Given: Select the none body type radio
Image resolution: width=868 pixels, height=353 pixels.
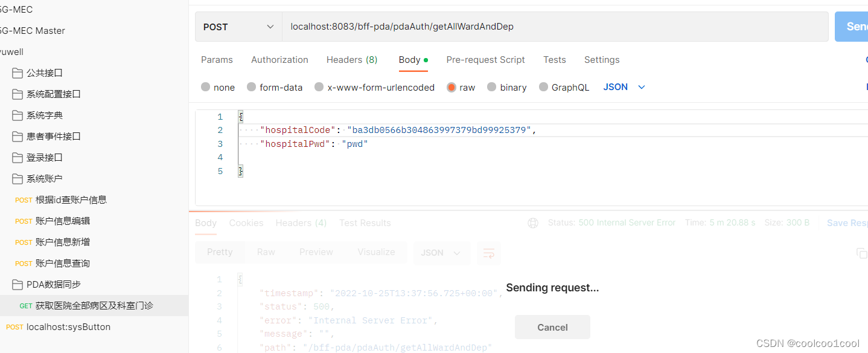Looking at the screenshot, I should click(x=205, y=87).
